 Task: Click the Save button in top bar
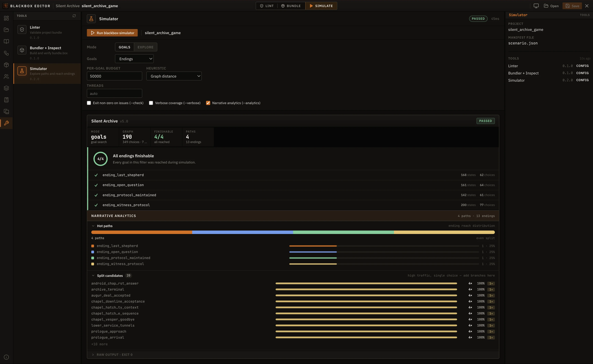[x=572, y=6]
